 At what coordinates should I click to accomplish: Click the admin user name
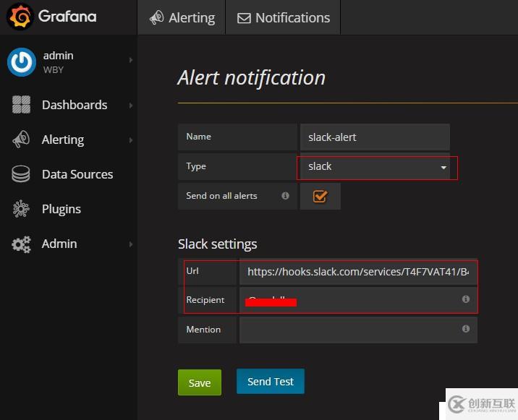[58, 56]
